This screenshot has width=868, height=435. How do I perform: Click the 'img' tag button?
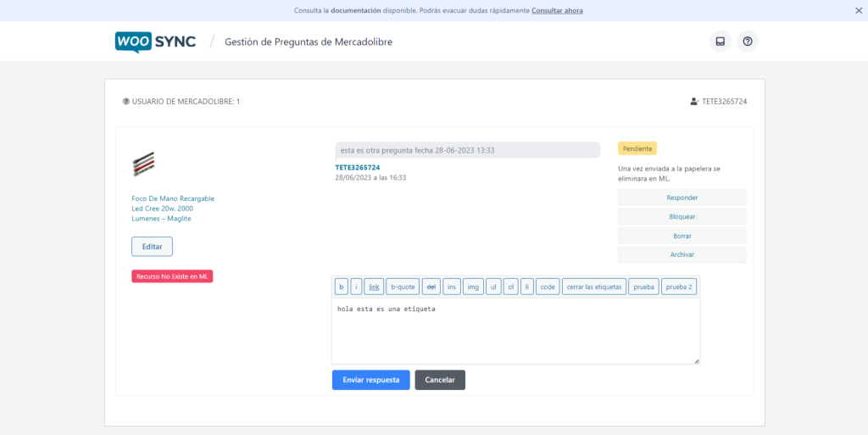[474, 287]
